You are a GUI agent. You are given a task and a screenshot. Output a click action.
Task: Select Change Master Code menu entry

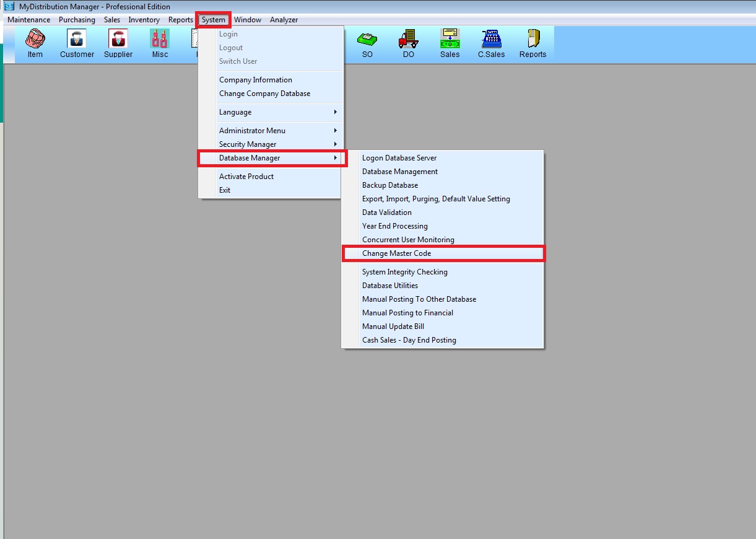pyautogui.click(x=397, y=253)
